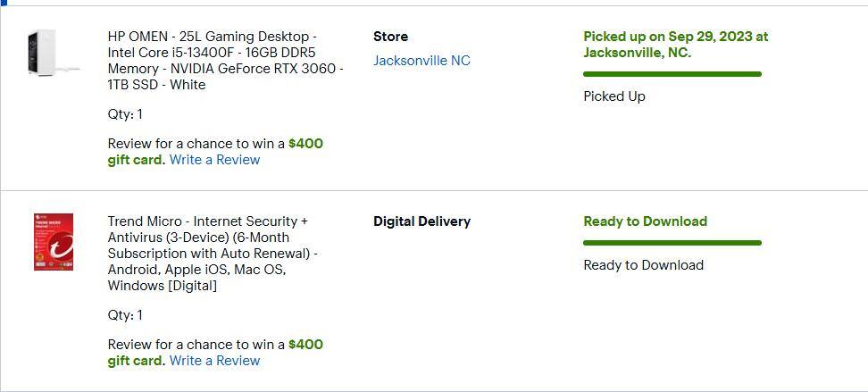Click the Trend Micro red box thumbnail
Screen dimensions: 868x392
[54, 242]
